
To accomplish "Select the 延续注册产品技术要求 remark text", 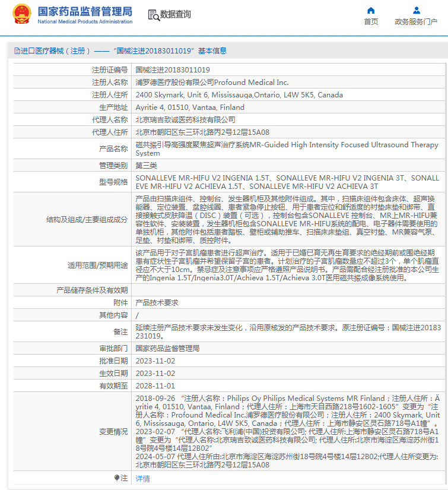I will [x=288, y=331].
